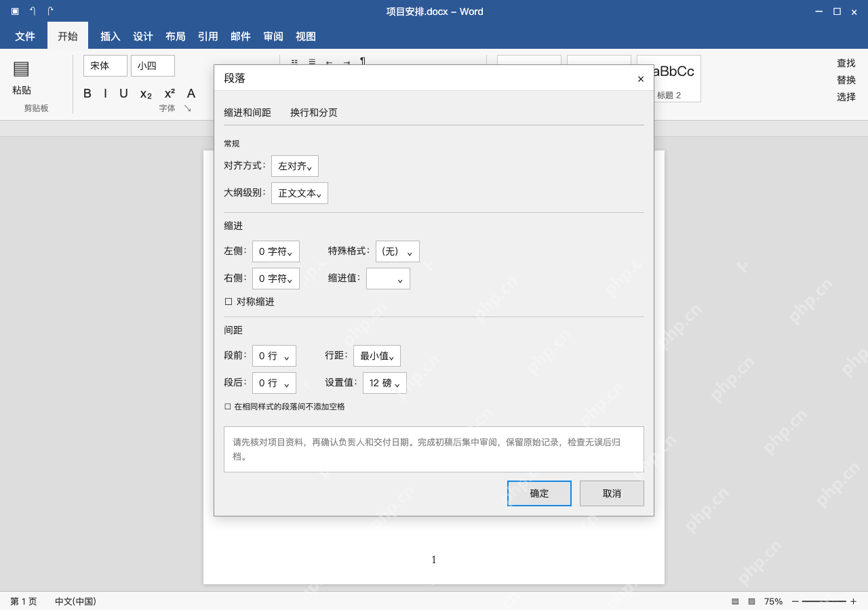Zoom out with the minus icon
The image size is (868, 610).
pos(795,601)
